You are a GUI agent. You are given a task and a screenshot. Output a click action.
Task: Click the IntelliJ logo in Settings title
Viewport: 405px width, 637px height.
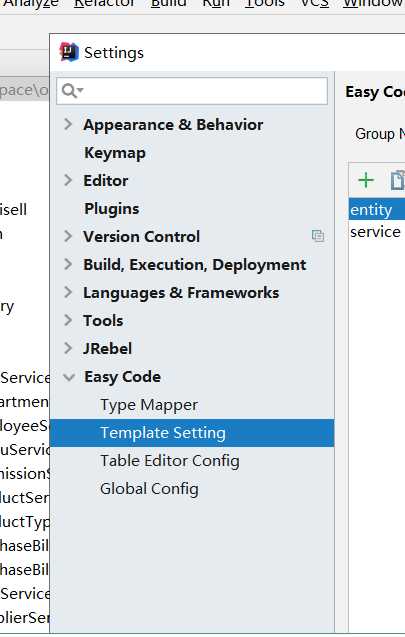click(x=69, y=52)
